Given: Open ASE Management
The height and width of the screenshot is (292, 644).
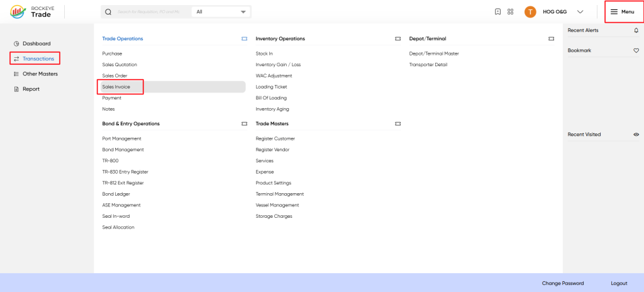Looking at the screenshot, I should 121,206.
